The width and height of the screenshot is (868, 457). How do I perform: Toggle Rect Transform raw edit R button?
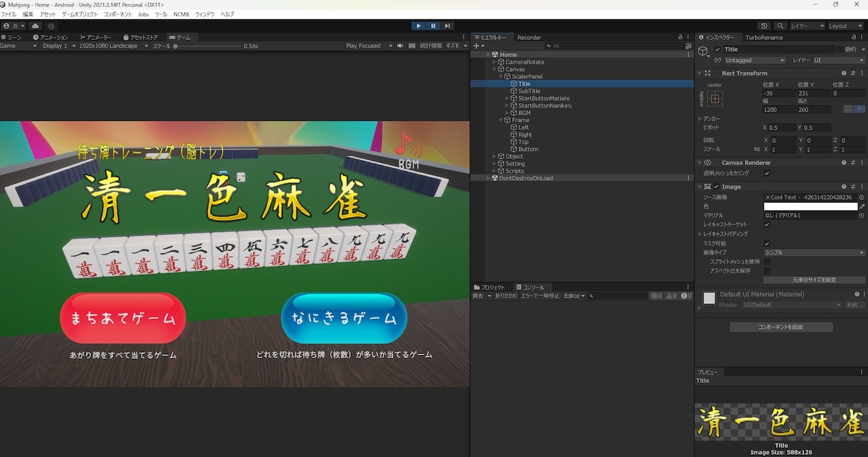coord(859,109)
